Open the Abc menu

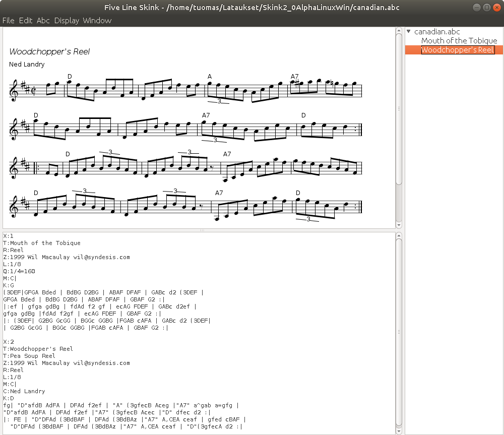point(43,21)
